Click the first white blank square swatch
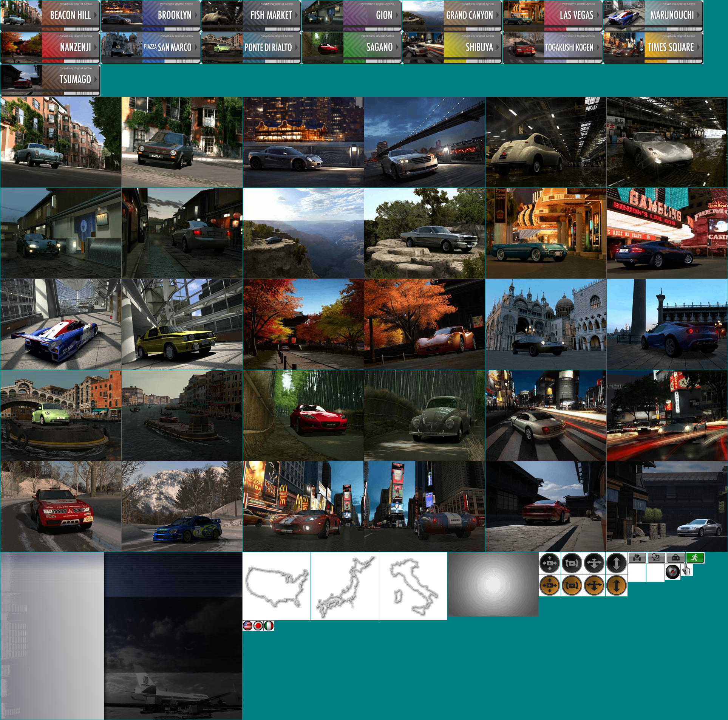The image size is (728, 720). tap(637, 573)
